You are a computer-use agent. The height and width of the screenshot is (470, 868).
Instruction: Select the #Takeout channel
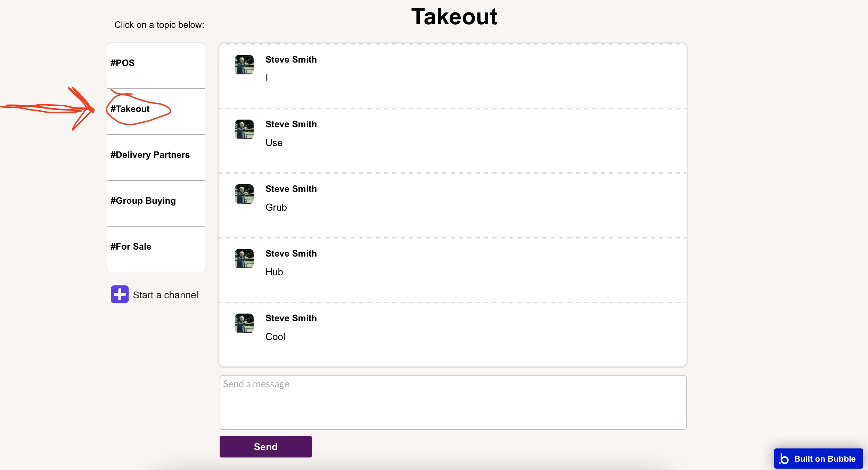pos(156,112)
